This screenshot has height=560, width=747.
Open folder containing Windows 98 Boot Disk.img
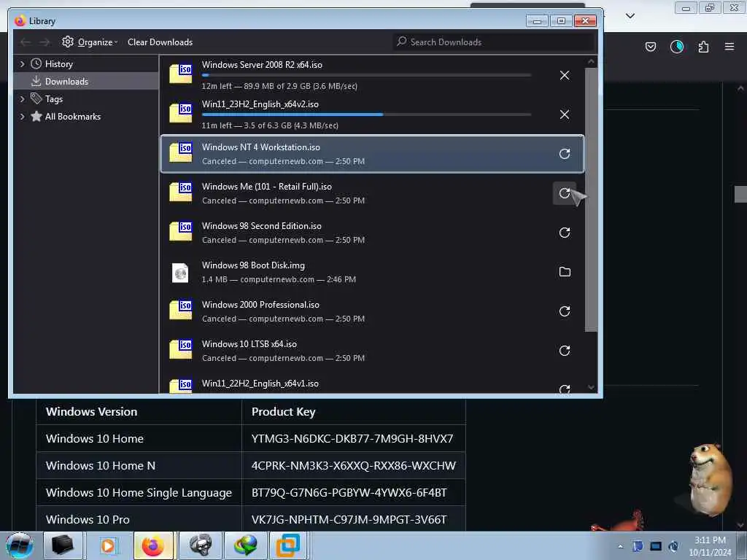(564, 272)
